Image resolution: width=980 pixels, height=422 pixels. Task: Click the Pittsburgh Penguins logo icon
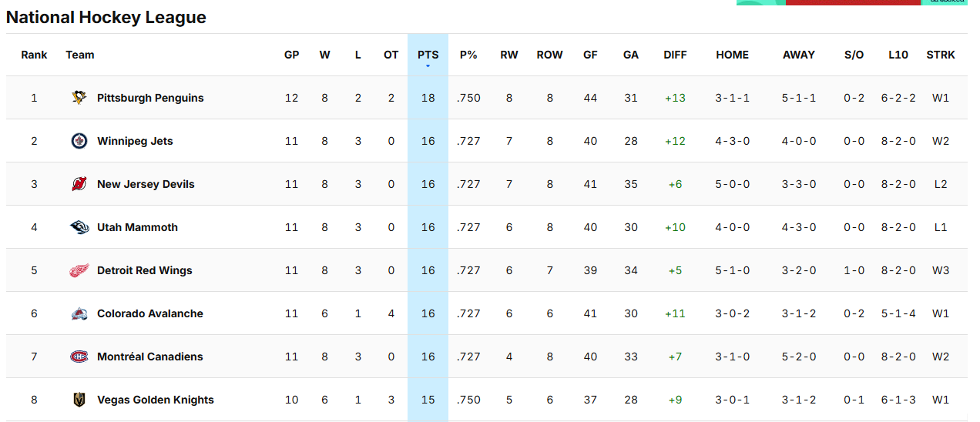point(79,98)
